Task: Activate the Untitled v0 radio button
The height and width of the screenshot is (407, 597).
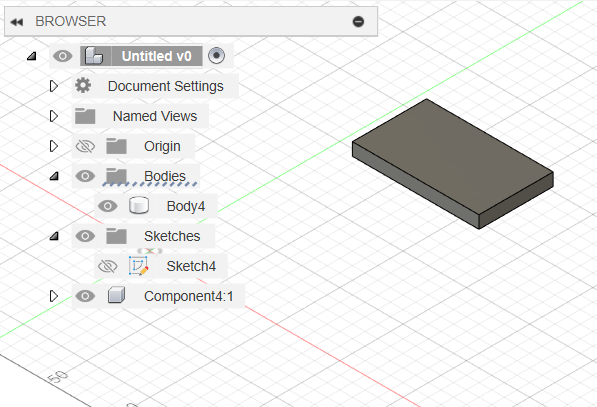Action: [x=217, y=56]
